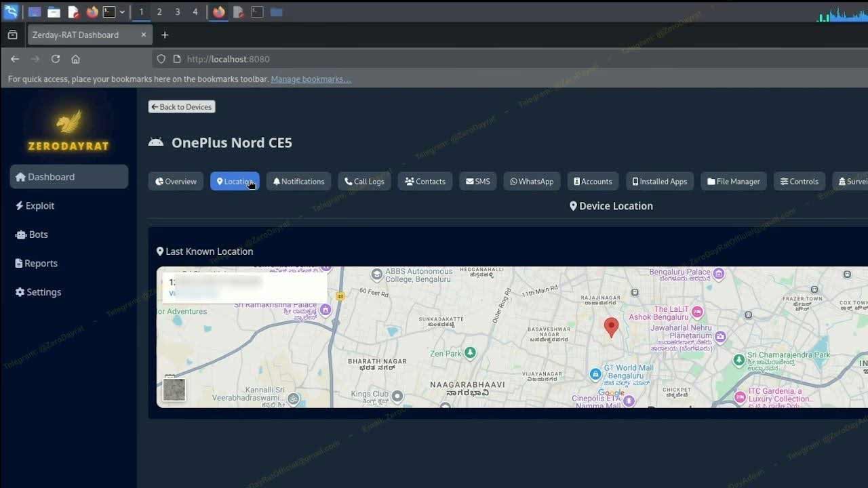
Task: Click the ZERODAYRAT logo in the sidebar
Action: click(x=68, y=129)
